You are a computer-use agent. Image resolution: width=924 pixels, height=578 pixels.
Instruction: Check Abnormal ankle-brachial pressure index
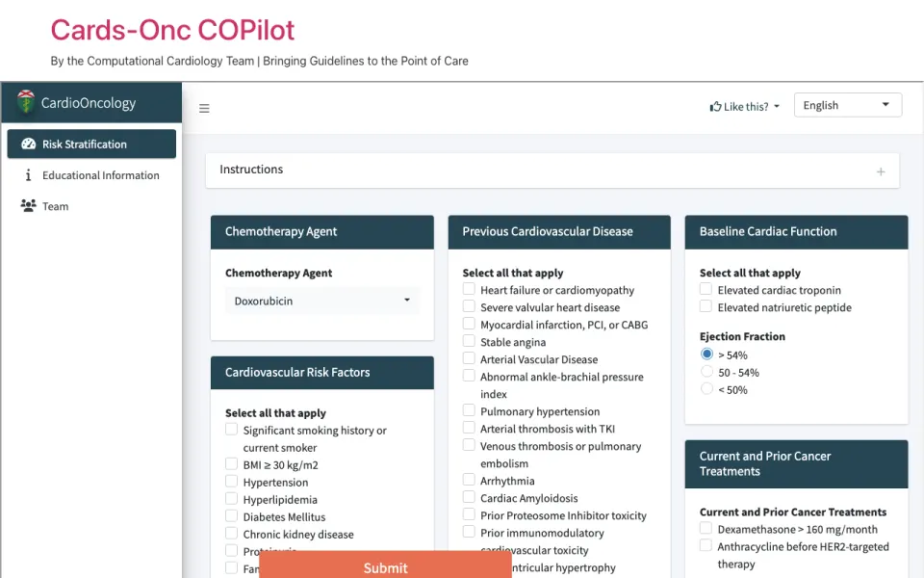(x=469, y=376)
